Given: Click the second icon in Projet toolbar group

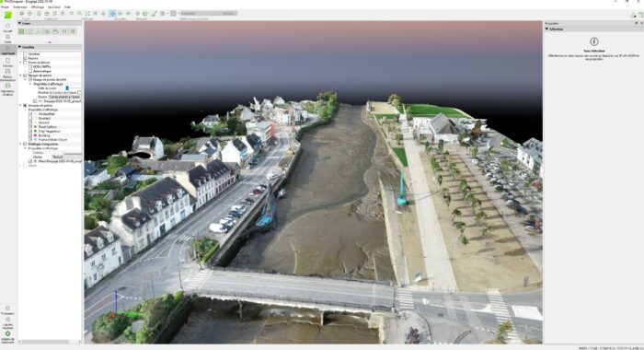Looking at the screenshot, I should [x=29, y=13].
